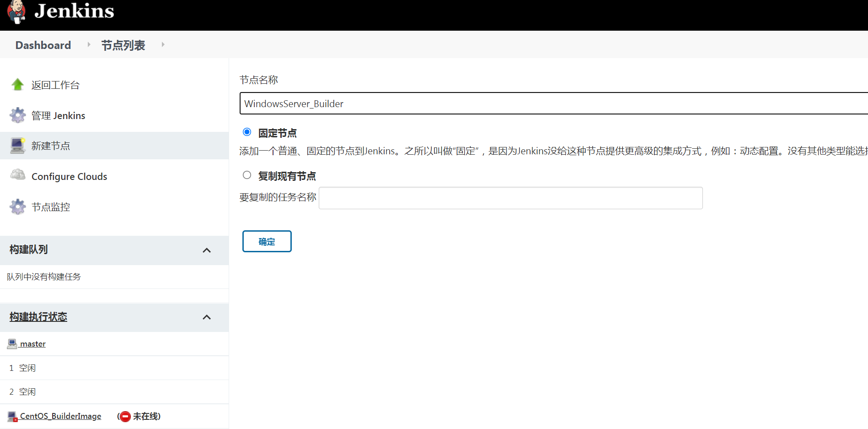Click the computer icon next to master
Screen dimensions: 868x429
(x=12, y=344)
